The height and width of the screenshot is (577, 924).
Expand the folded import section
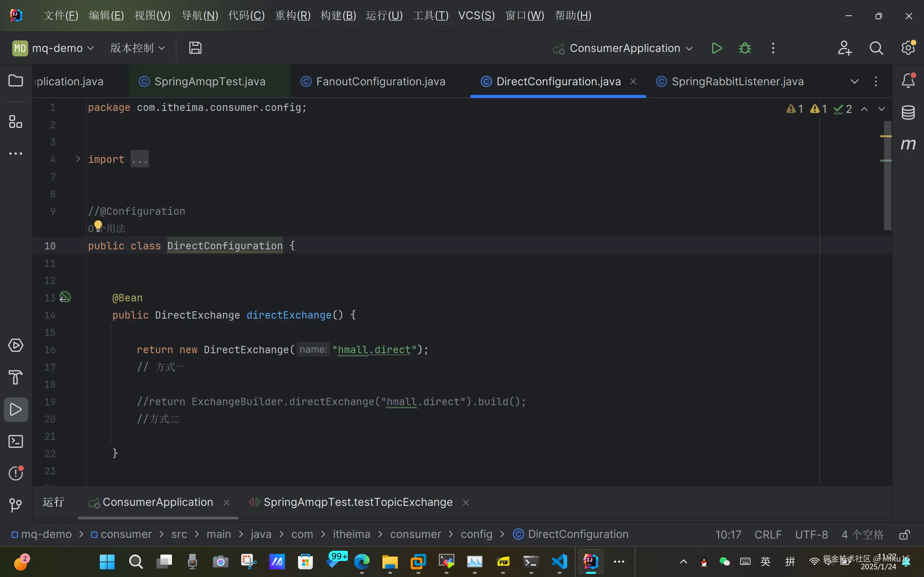tap(78, 159)
